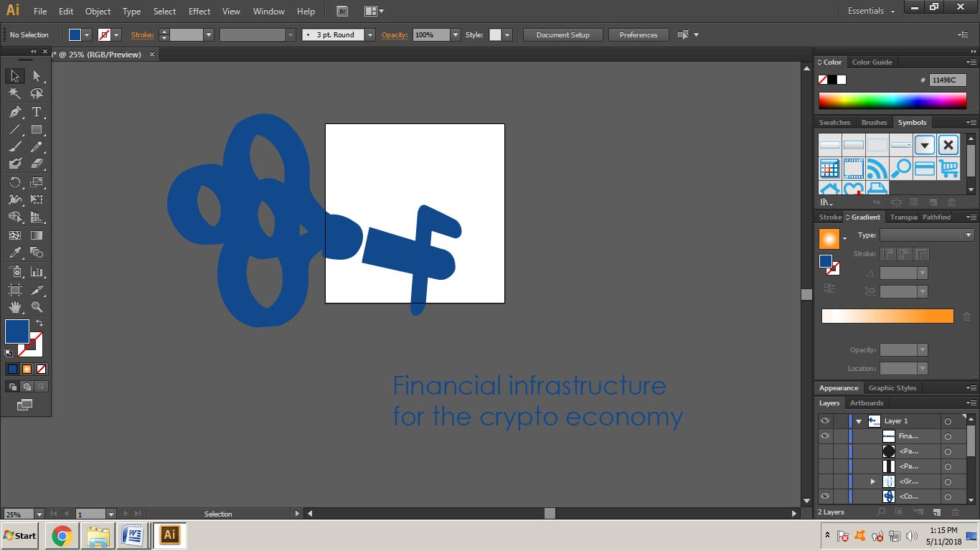The image size is (980, 551).
Task: Click the Change Screen Mode button
Action: tap(24, 405)
